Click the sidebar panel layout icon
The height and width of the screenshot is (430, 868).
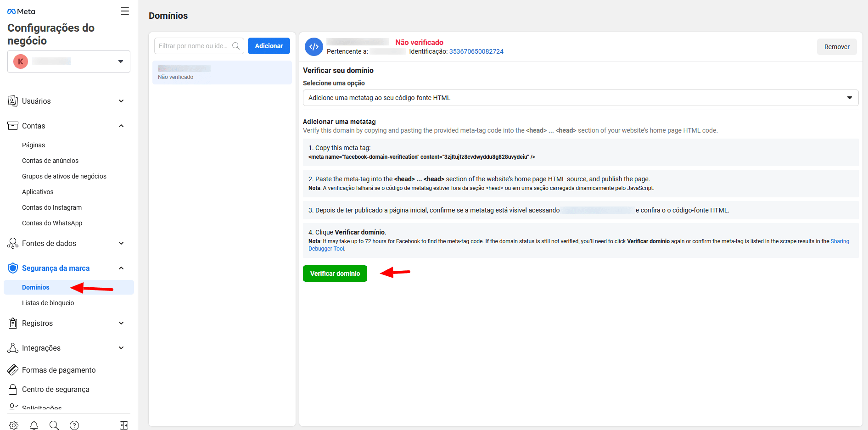tap(124, 425)
